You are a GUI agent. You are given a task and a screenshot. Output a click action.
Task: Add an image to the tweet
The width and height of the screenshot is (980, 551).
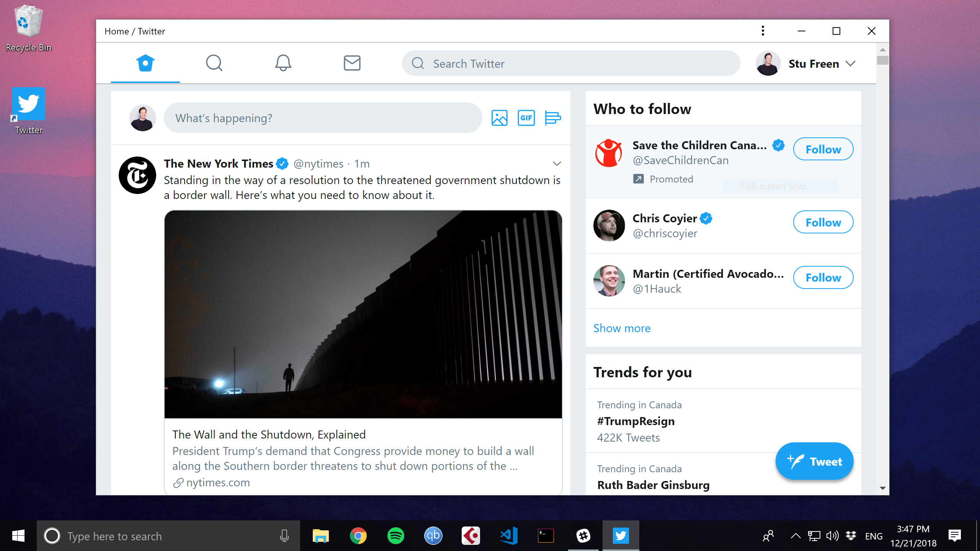coord(499,118)
